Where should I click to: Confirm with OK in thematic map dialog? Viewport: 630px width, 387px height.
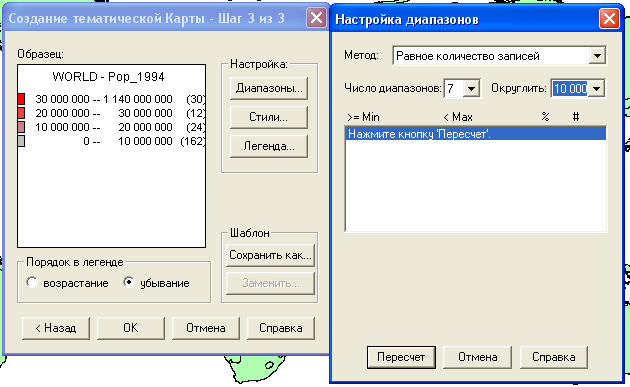click(131, 328)
